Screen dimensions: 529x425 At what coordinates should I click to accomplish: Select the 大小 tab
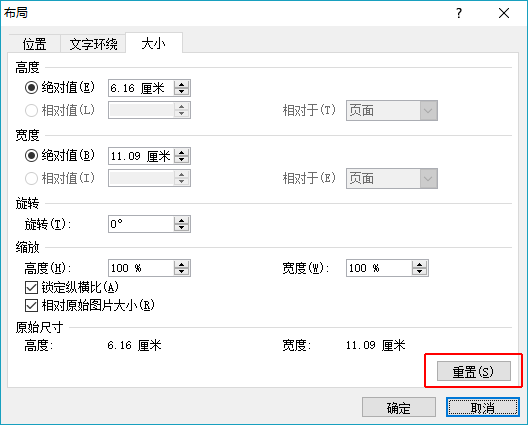click(x=154, y=43)
